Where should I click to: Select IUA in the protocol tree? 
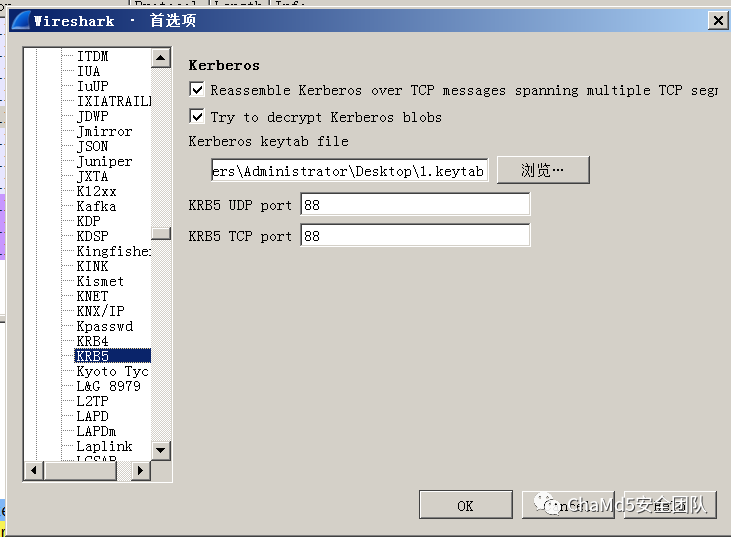tap(89, 71)
